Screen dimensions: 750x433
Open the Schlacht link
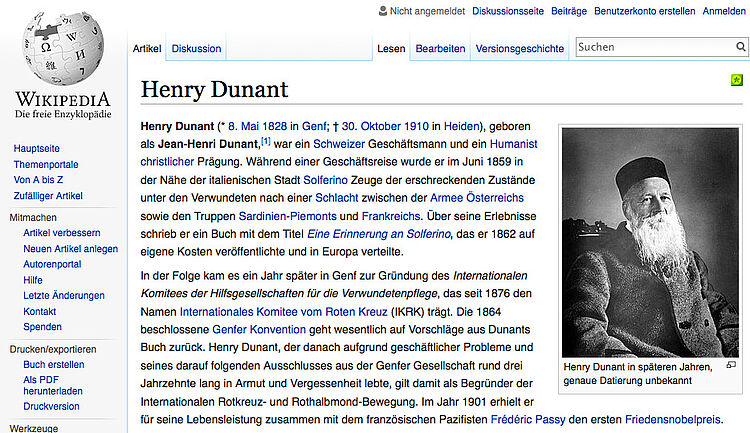337,198
